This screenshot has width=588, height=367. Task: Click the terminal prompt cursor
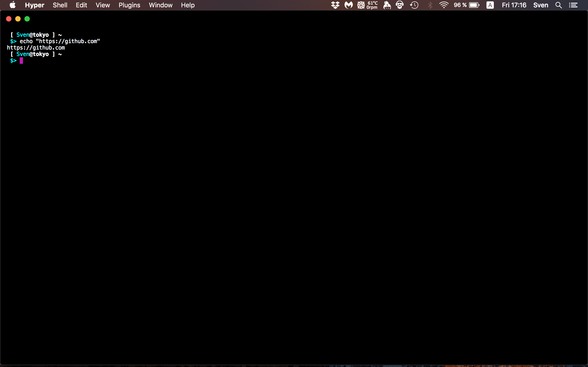pyautogui.click(x=21, y=61)
